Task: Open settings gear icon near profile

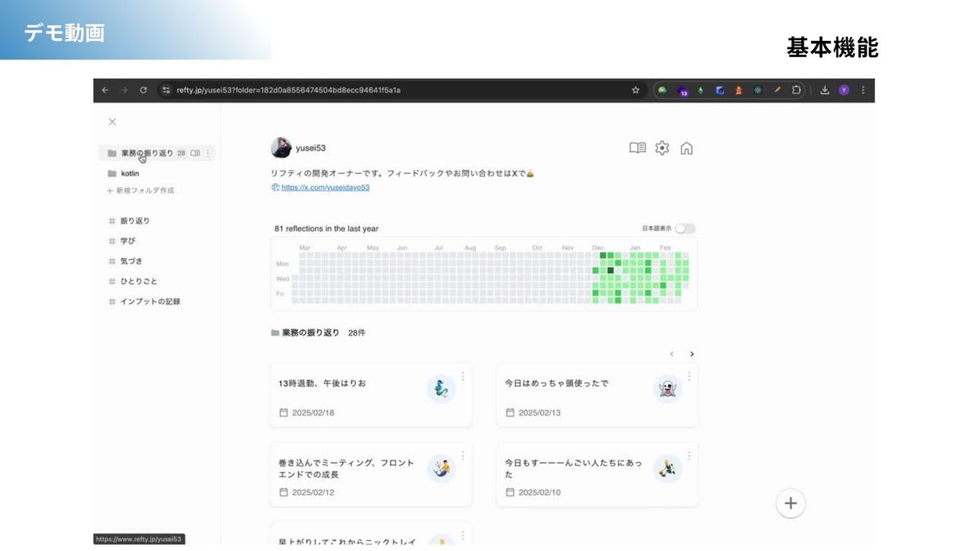Action: [x=662, y=148]
